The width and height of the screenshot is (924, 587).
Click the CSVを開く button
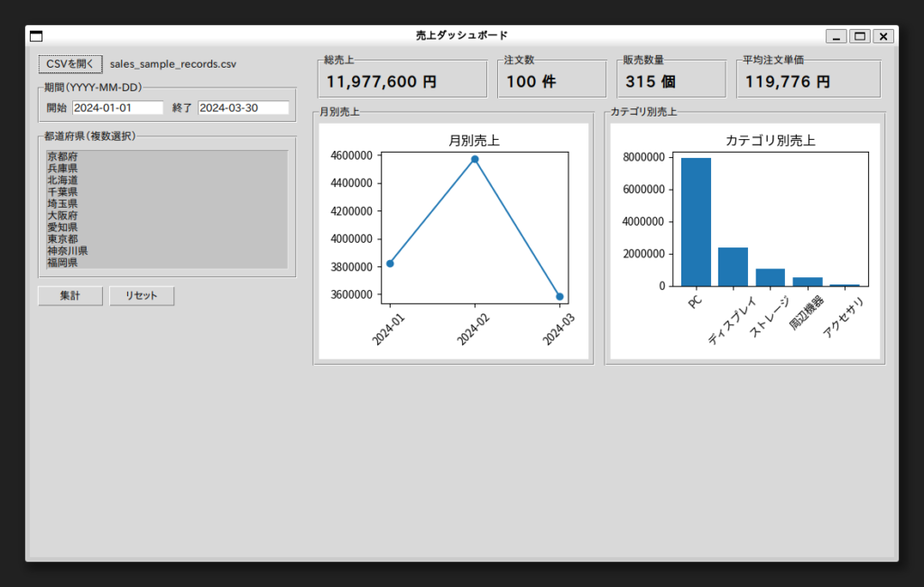70,64
